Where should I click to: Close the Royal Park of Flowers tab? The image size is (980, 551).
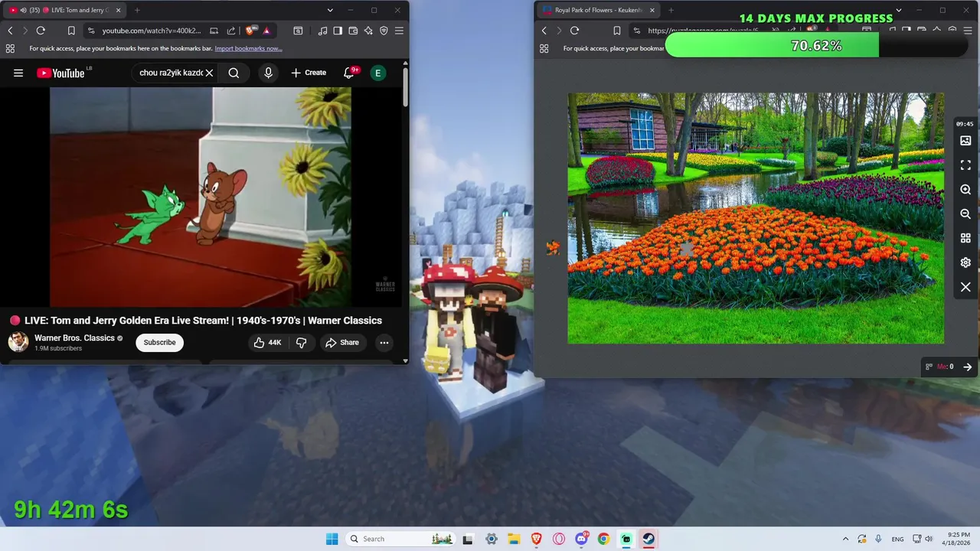[652, 10]
